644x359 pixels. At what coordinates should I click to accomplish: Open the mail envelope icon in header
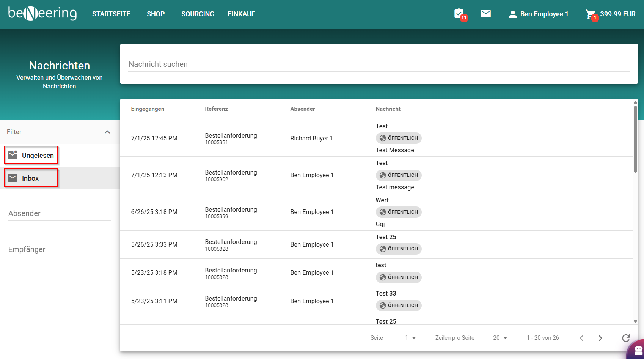point(486,14)
